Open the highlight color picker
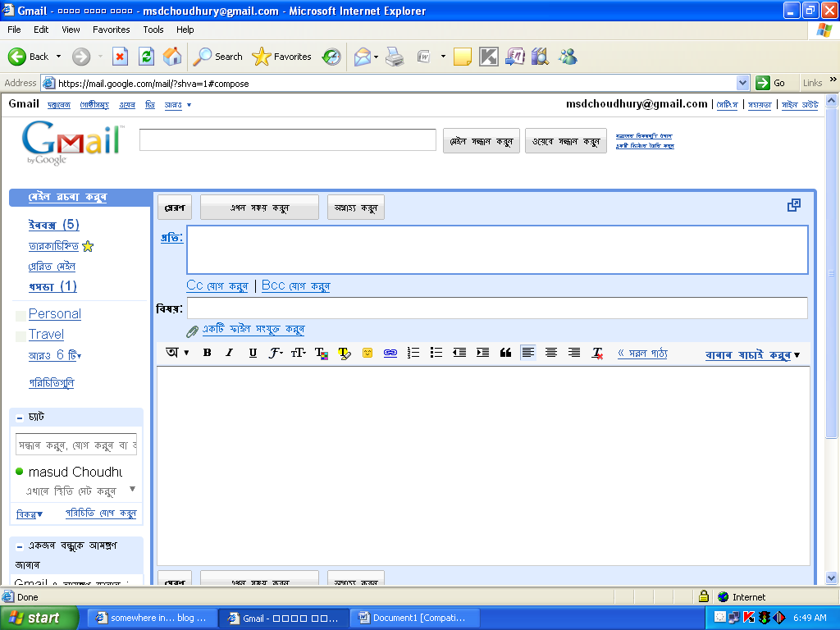The image size is (840, 630). click(x=345, y=353)
